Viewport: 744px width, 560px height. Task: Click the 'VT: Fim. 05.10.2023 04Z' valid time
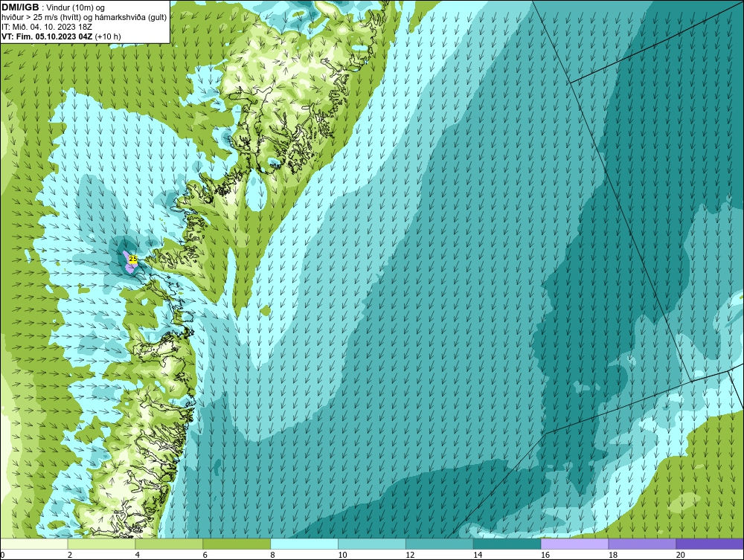[48, 36]
